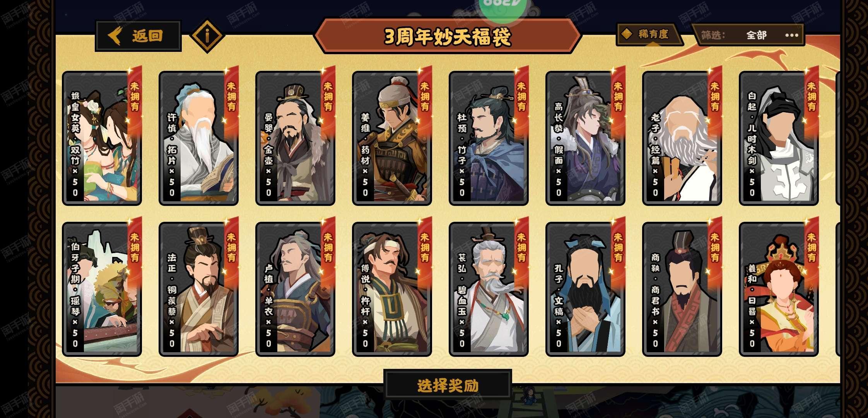
Task: Pick the 孔子·文稿 card
Action: (x=585, y=289)
